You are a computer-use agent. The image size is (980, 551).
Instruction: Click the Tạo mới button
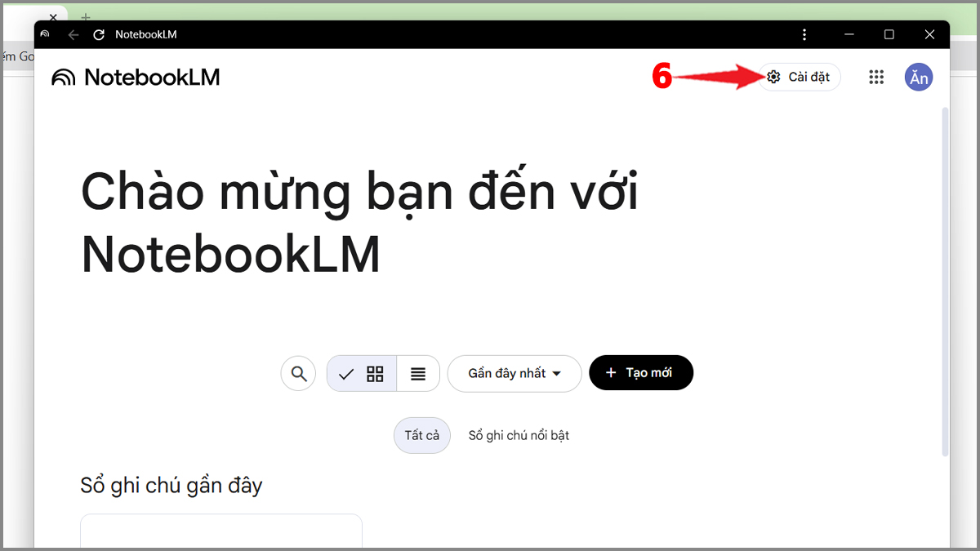[x=641, y=372]
